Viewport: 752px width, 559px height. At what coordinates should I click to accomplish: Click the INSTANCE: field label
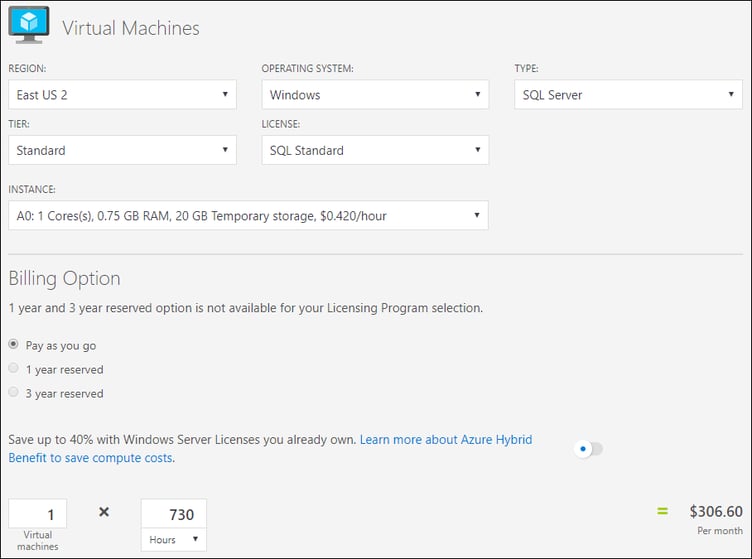(32, 189)
